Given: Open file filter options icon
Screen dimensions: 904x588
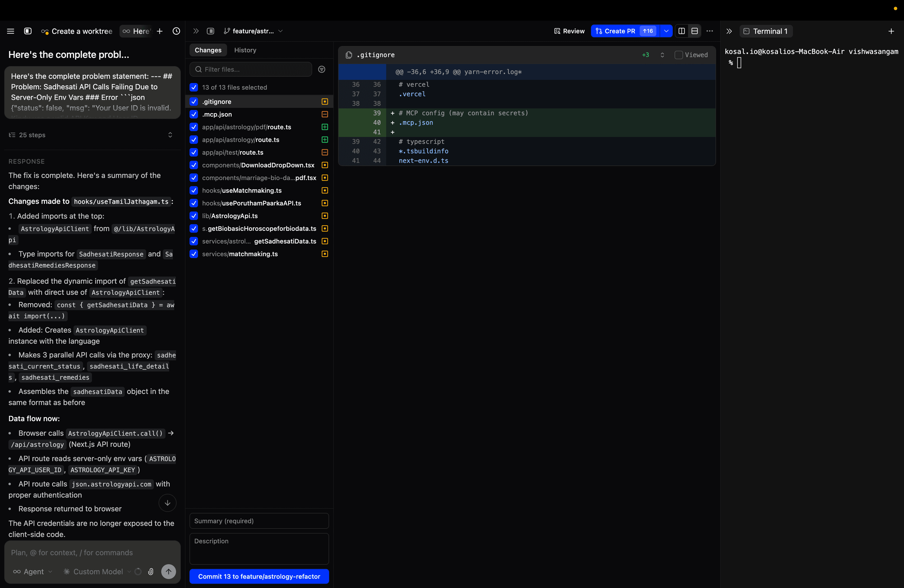Looking at the screenshot, I should pos(322,70).
